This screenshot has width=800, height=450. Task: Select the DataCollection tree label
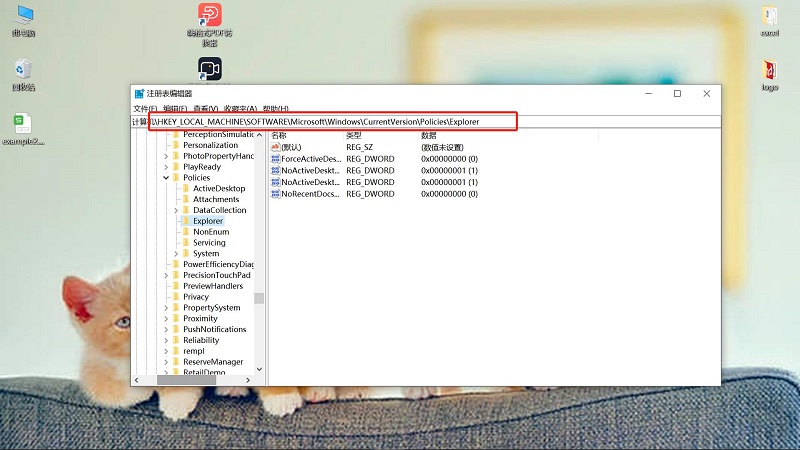click(219, 210)
